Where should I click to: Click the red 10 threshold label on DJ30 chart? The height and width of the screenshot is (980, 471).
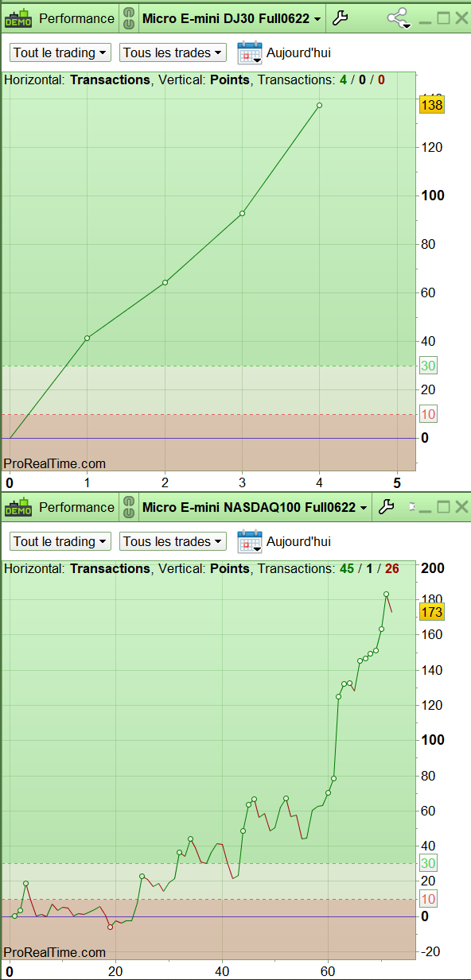tap(428, 414)
